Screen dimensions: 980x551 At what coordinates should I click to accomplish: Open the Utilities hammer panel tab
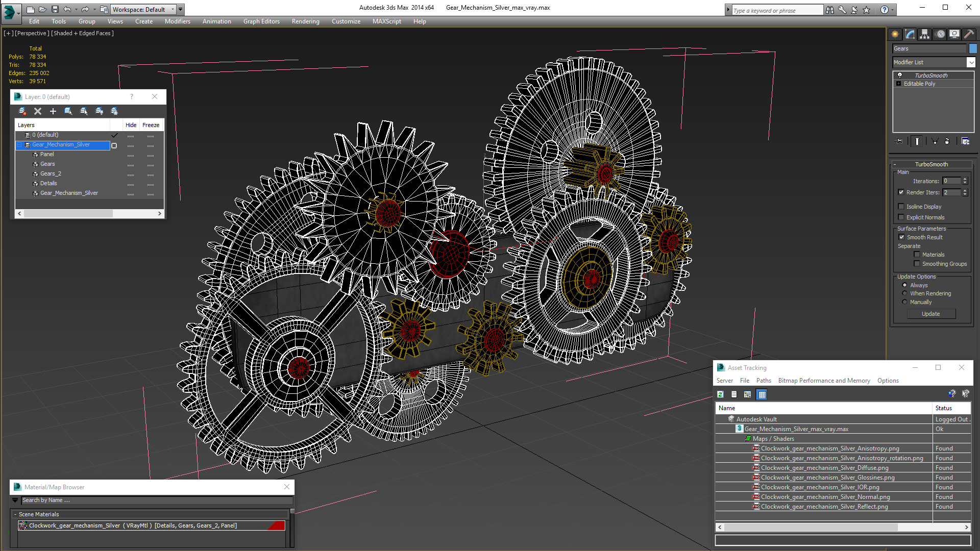tap(969, 34)
